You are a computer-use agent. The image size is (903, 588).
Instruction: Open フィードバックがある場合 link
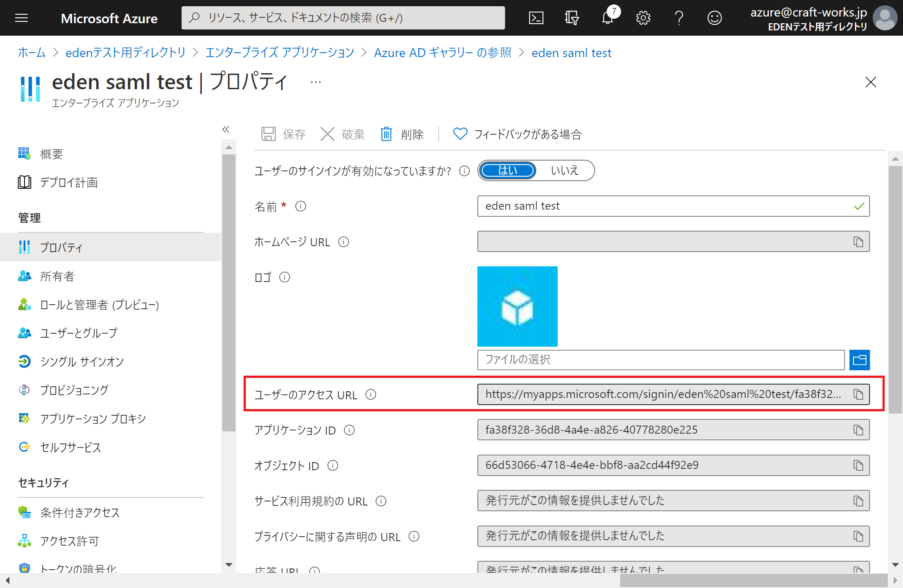coord(518,134)
